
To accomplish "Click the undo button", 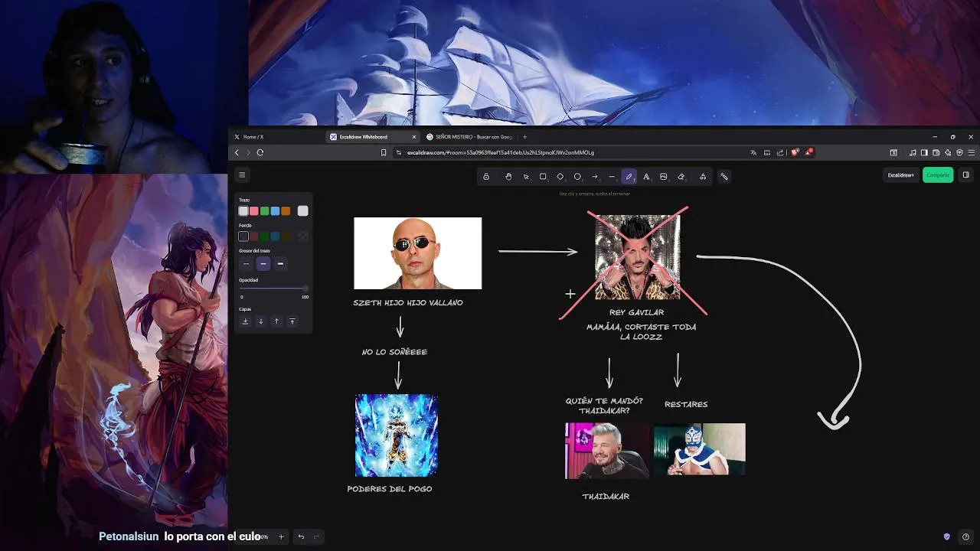I will pos(301,536).
